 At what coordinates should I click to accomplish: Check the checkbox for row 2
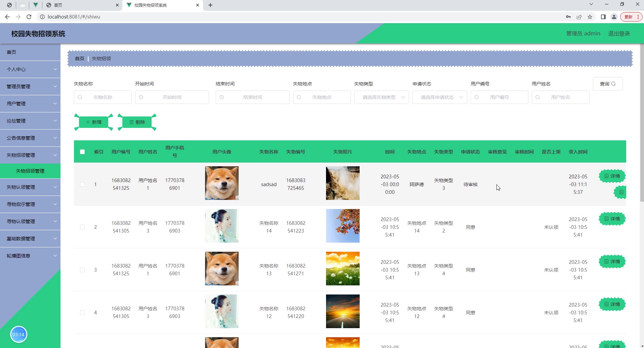click(82, 227)
